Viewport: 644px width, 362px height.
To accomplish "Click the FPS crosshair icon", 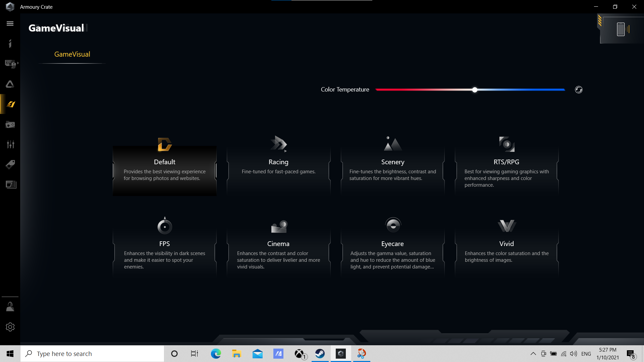I will (165, 226).
